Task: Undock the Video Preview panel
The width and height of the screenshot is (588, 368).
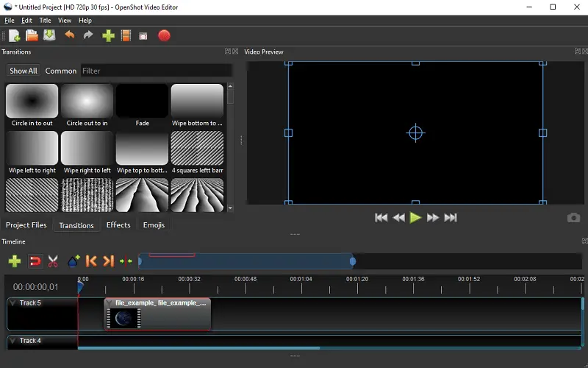Action: 578,51
